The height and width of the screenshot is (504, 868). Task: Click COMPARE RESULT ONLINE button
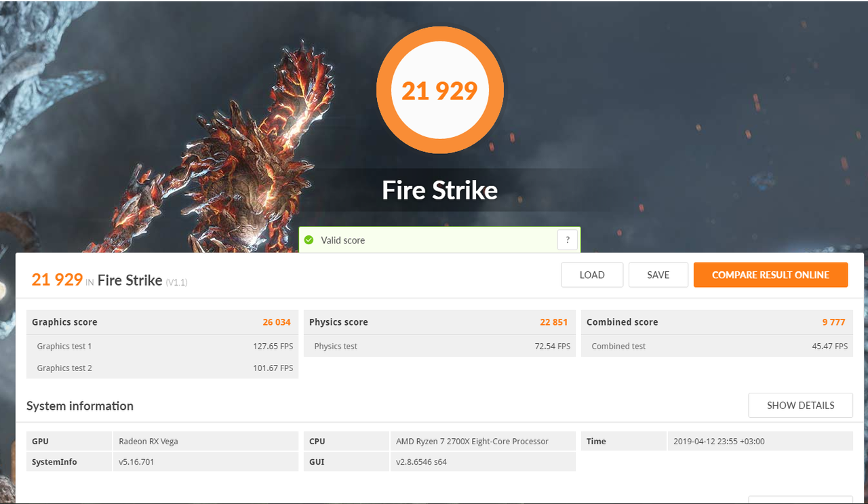[770, 275]
